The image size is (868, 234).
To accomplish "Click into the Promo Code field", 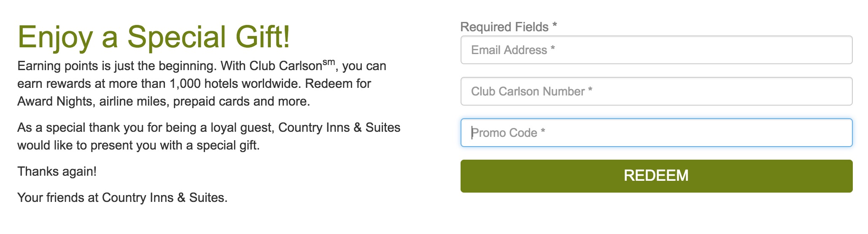I will click(656, 133).
